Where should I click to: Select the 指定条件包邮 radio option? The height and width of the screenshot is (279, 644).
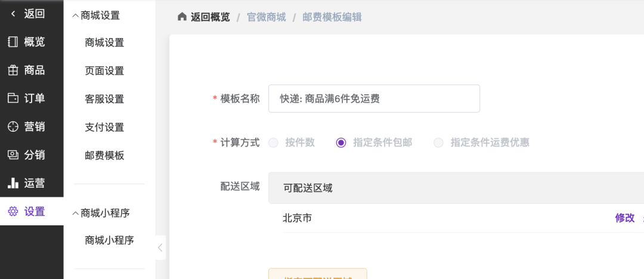pos(341,142)
